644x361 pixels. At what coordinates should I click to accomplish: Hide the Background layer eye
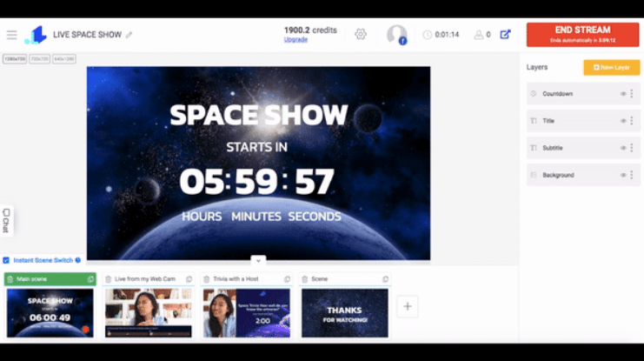tap(622, 175)
